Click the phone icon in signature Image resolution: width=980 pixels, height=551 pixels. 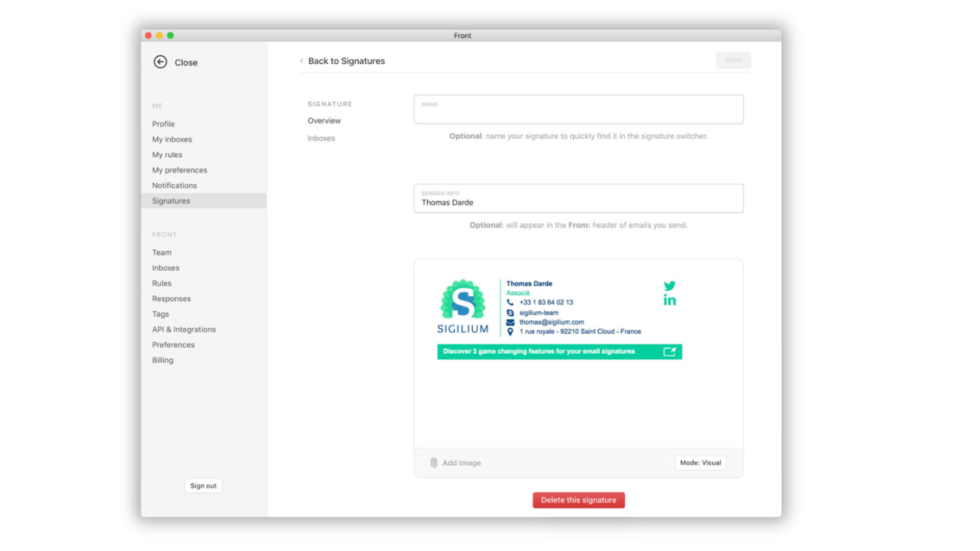(510, 302)
